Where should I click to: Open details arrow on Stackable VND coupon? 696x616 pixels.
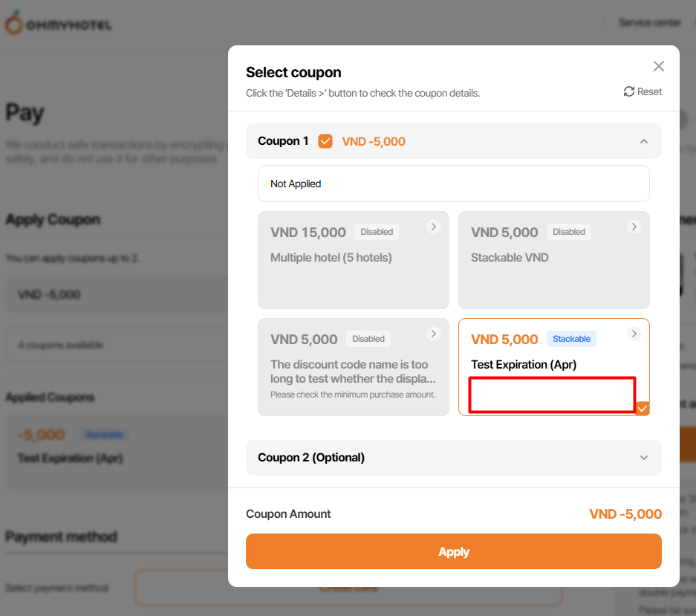pos(634,227)
